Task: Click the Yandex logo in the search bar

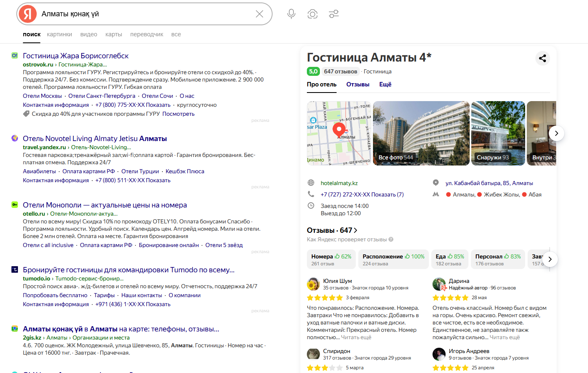Action: pyautogui.click(x=27, y=14)
